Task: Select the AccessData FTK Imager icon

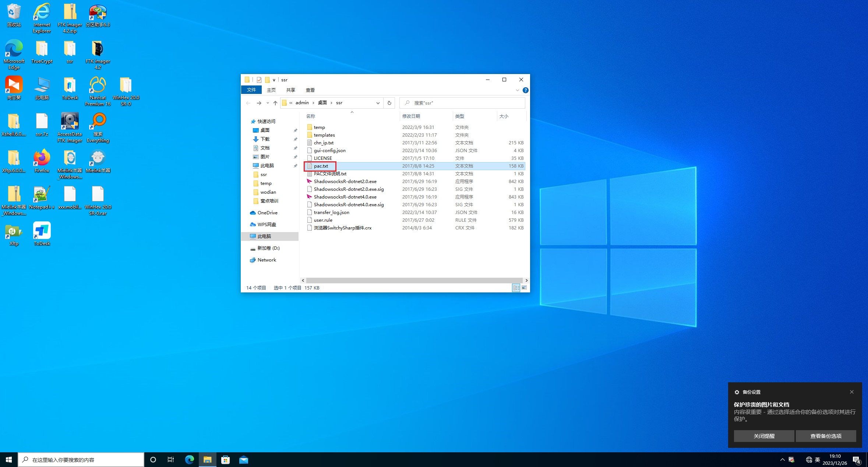Action: click(70, 127)
